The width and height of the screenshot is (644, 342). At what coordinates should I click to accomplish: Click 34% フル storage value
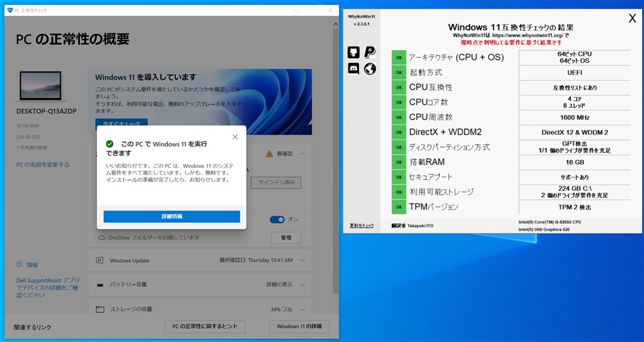click(281, 309)
